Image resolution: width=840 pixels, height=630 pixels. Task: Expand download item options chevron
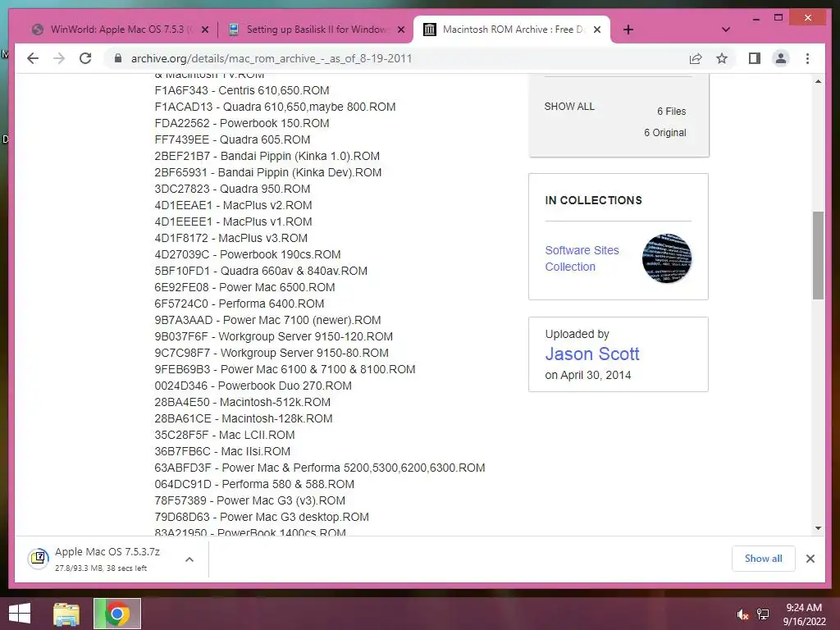point(189,559)
